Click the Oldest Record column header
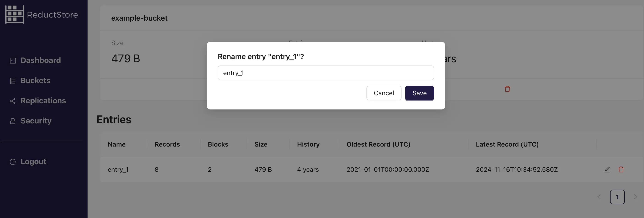 coord(378,144)
